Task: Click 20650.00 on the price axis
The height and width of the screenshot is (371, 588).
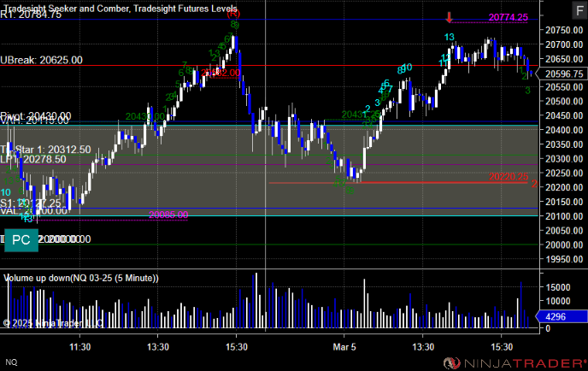Action: pyautogui.click(x=564, y=59)
